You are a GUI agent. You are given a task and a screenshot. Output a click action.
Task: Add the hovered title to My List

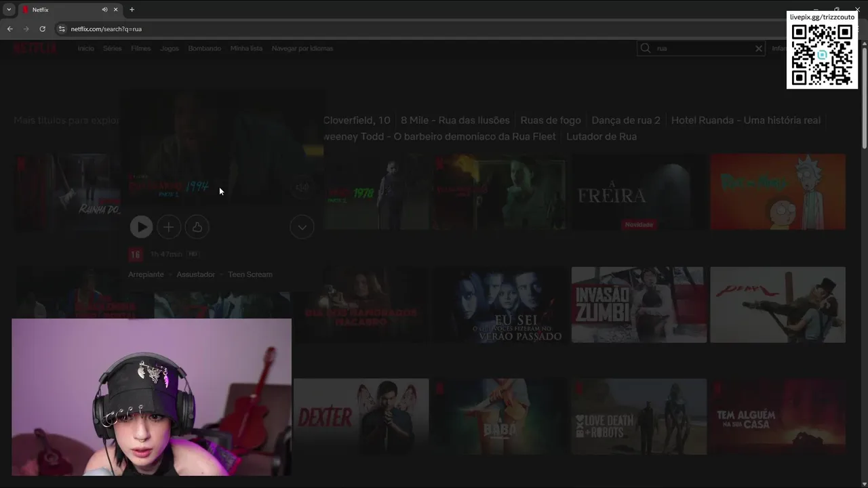coord(169,227)
